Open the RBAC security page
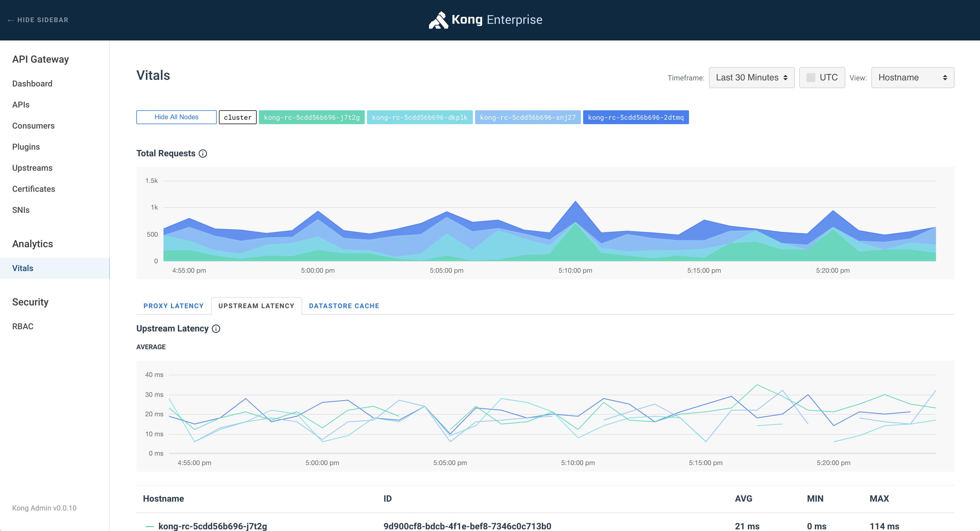 tap(23, 326)
